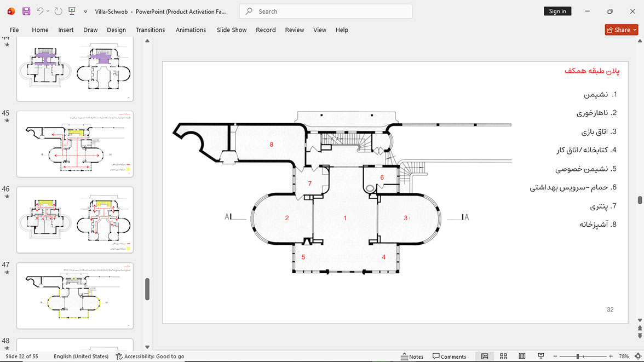
Task: Select the red Persian slide title
Action: pos(592,71)
